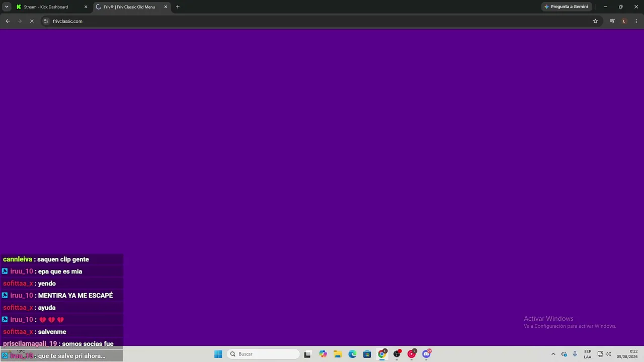Click the message 'yendo' from sofittaa_x

(47, 284)
